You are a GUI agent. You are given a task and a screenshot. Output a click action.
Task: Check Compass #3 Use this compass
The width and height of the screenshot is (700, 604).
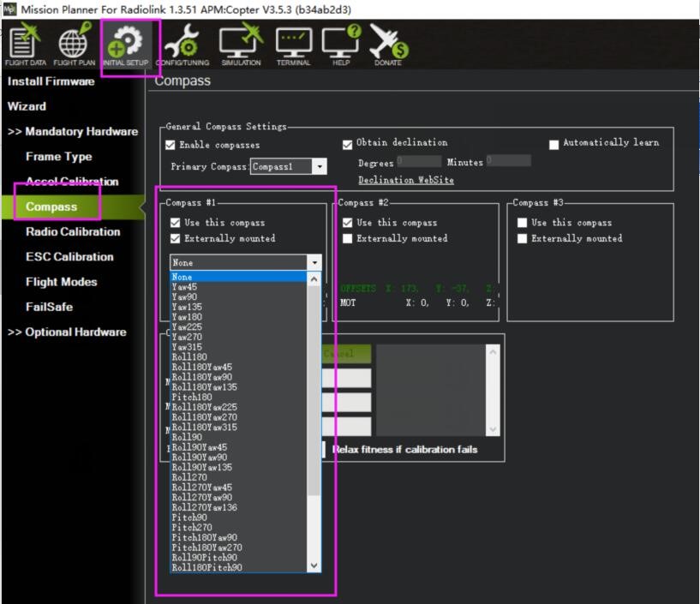coord(523,223)
